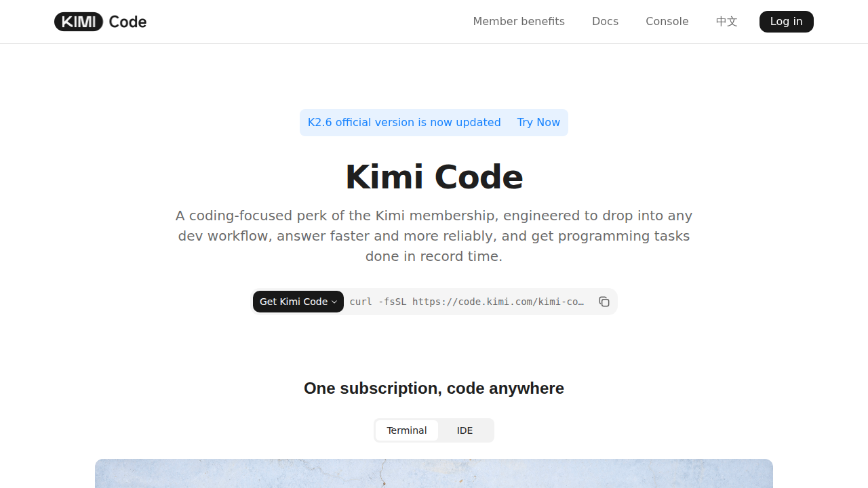The height and width of the screenshot is (488, 868).
Task: Click the coding-focused perk description paragraph
Action: [434, 236]
